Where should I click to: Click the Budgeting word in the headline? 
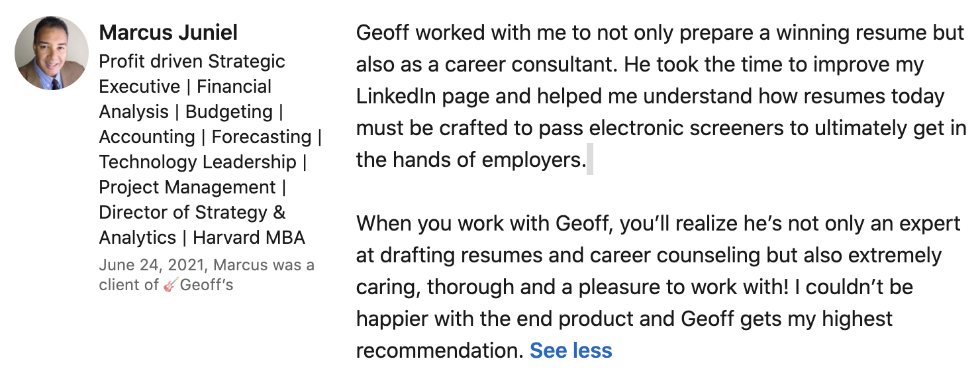click(x=229, y=112)
